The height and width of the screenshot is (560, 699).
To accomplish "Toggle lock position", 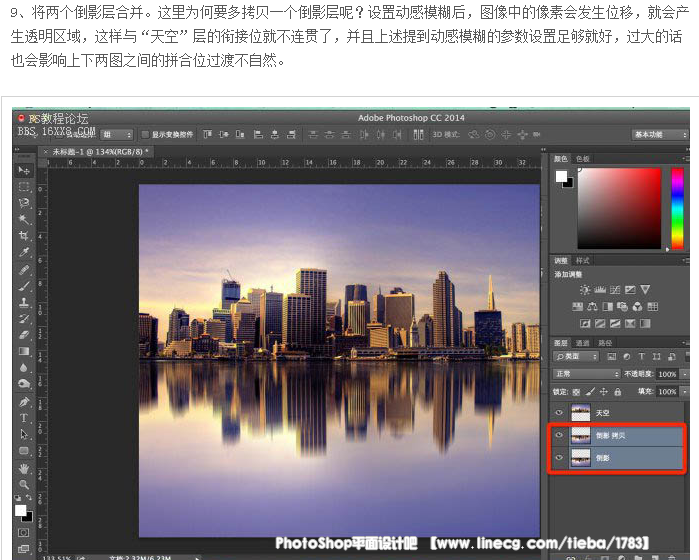I will pos(604,392).
